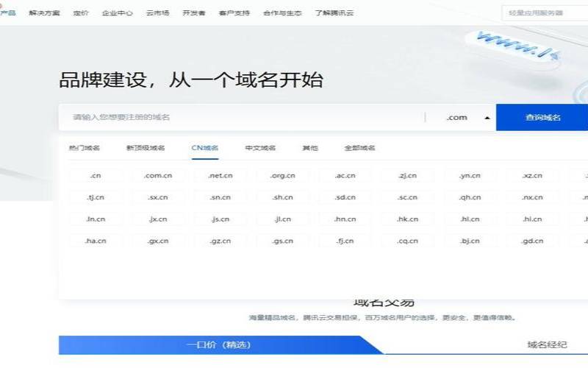The height and width of the screenshot is (368, 588).
Task: Choose the .ln.cn suffix
Action: 96,219
